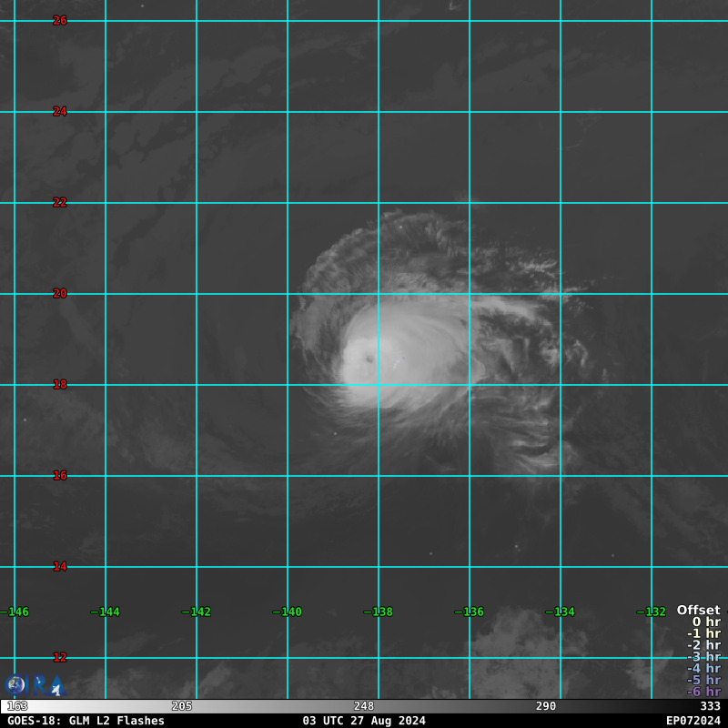Click the longitude -144 axis label
The image size is (728, 728).
point(105,612)
